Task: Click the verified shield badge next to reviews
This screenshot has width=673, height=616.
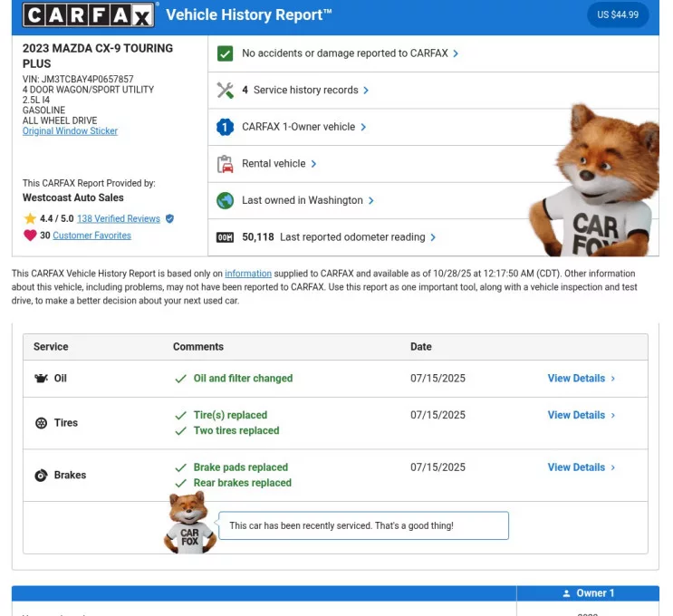Action: (169, 219)
